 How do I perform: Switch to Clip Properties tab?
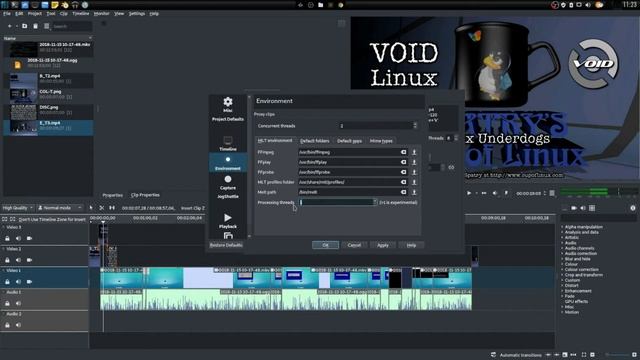click(x=145, y=195)
